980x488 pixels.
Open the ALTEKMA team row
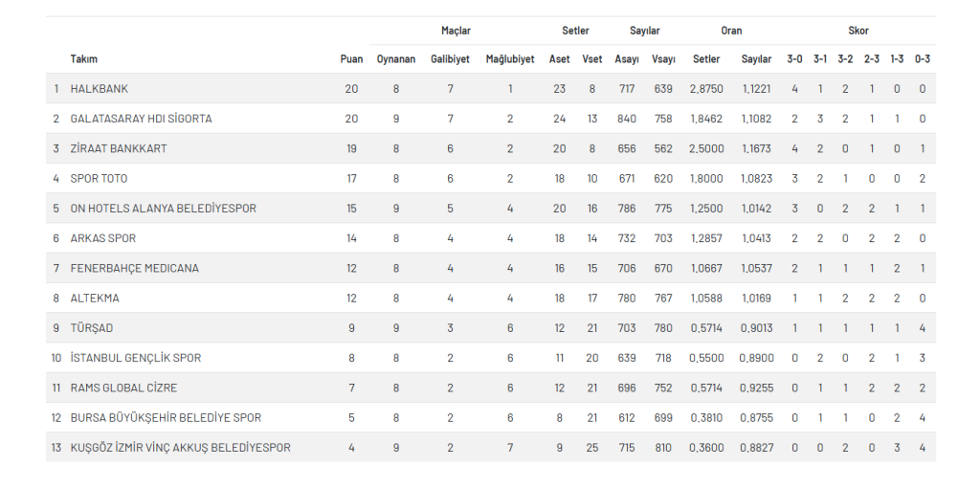pyautogui.click(x=491, y=298)
